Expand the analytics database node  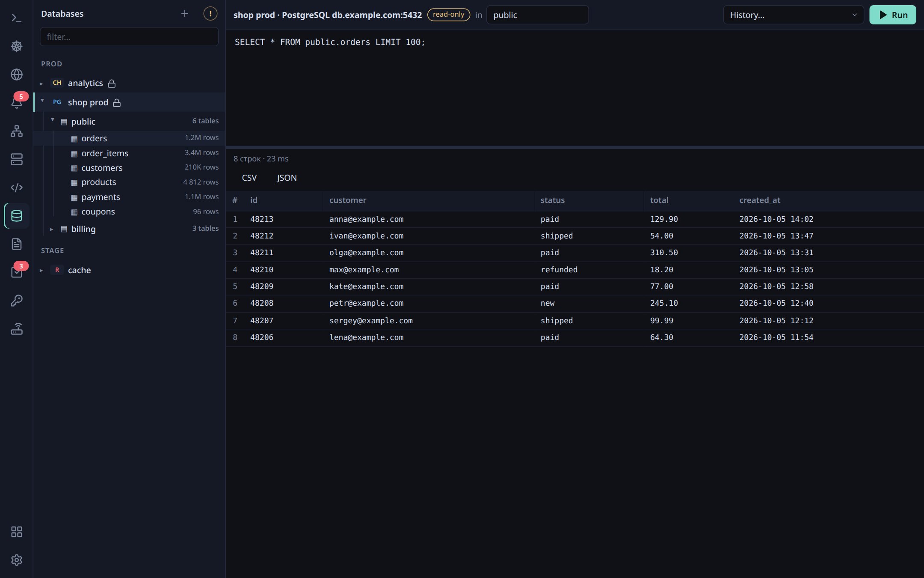(41, 83)
